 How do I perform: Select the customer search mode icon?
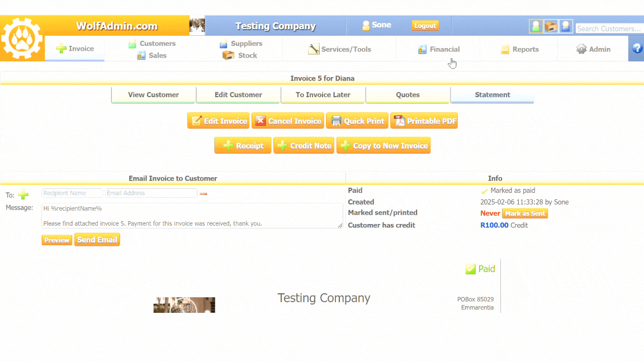536,26
